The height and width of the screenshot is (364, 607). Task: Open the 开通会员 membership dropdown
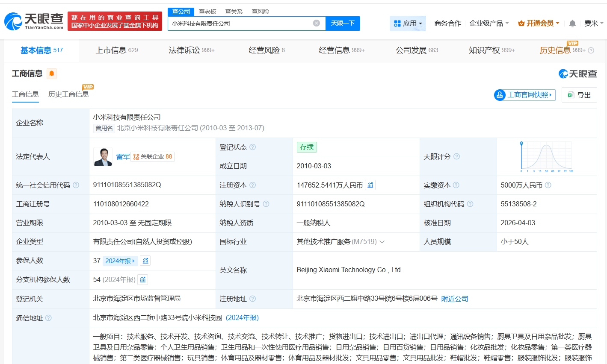coord(538,23)
